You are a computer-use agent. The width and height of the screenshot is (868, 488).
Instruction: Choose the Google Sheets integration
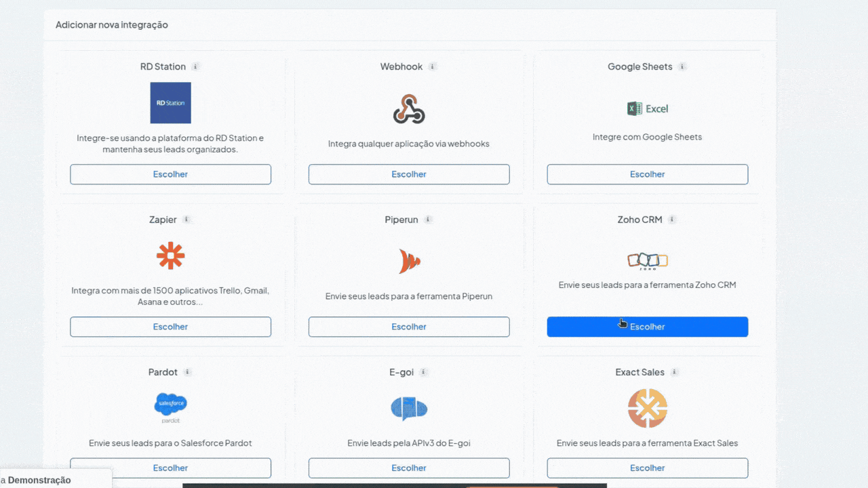point(648,174)
